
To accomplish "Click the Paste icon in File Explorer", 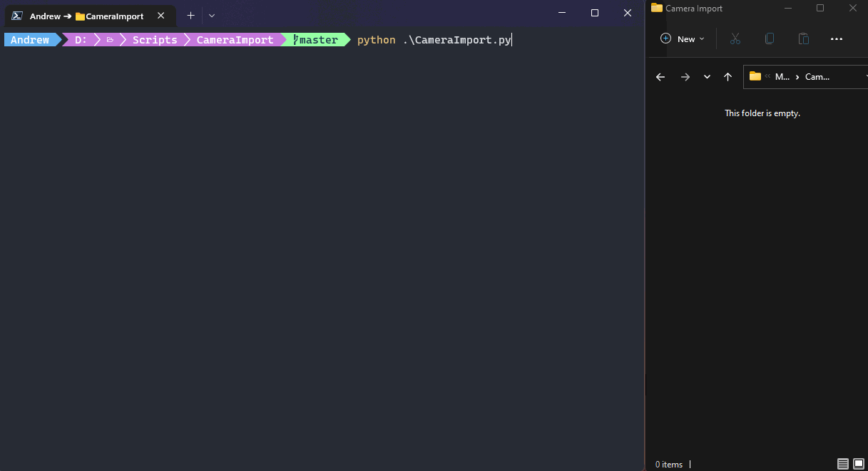I will (x=803, y=39).
